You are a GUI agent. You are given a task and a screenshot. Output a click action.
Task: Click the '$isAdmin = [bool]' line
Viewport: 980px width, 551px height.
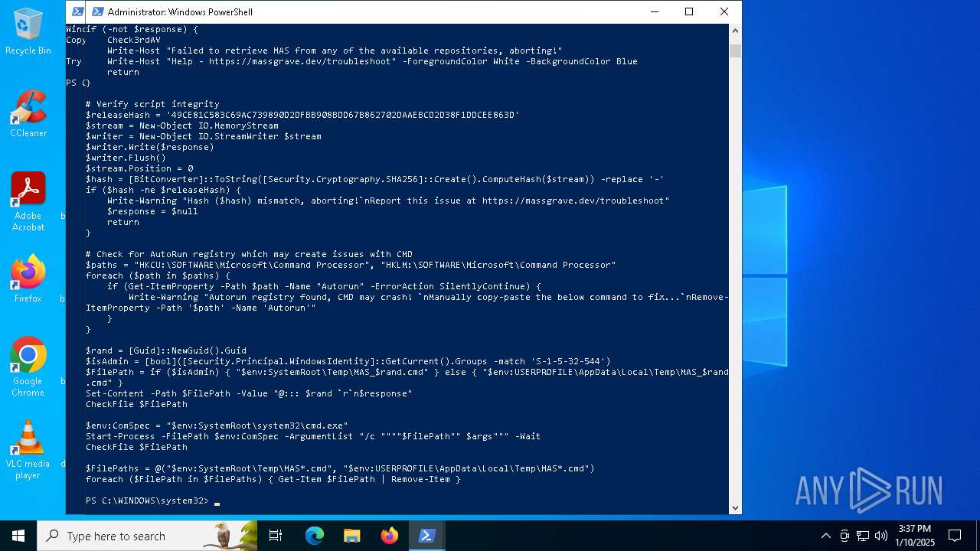(348, 361)
